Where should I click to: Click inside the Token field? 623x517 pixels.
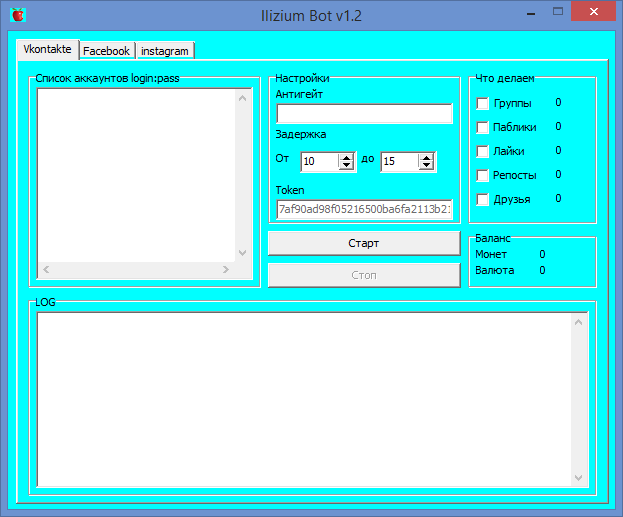click(364, 209)
